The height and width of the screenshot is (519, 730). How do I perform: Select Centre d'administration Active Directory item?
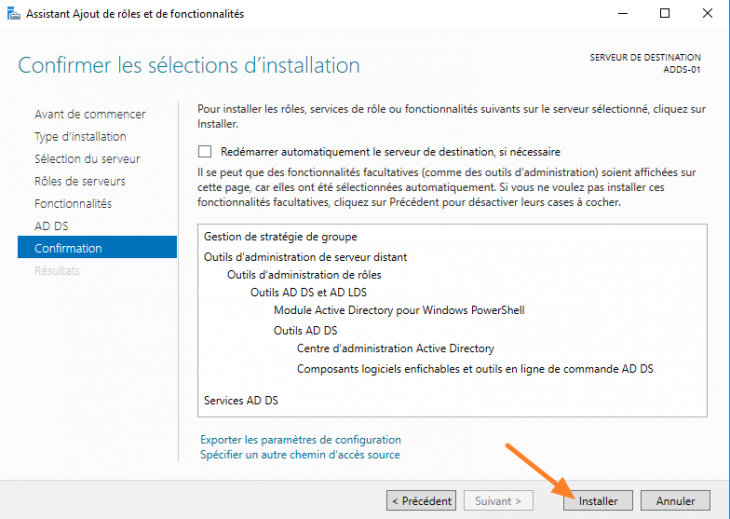tap(395, 349)
